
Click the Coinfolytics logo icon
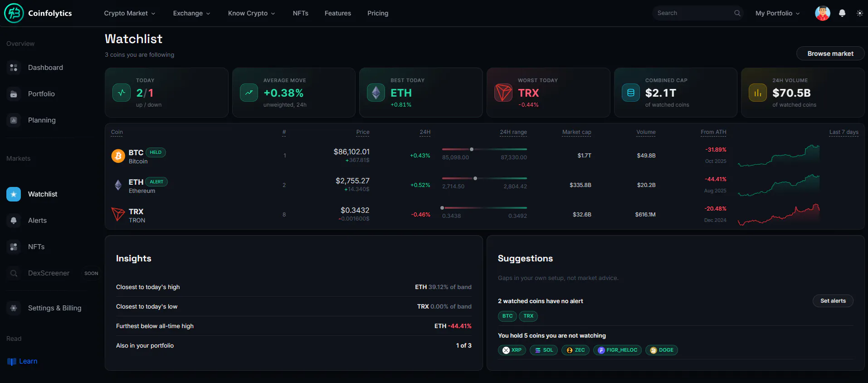[14, 13]
